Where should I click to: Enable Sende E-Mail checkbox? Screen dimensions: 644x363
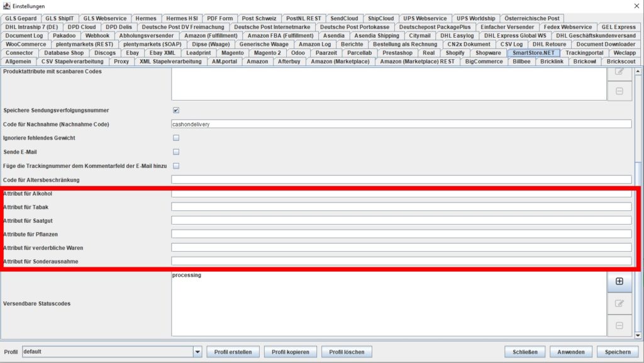coord(176,152)
